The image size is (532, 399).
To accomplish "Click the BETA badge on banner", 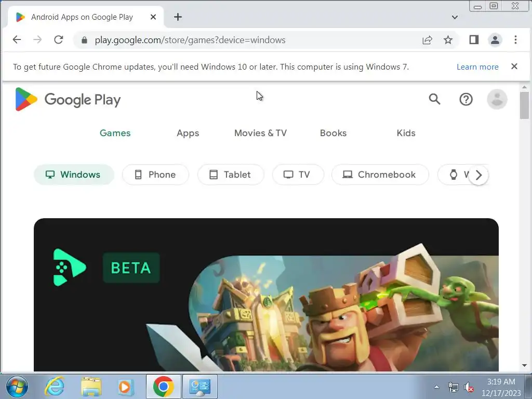I will coord(131,268).
